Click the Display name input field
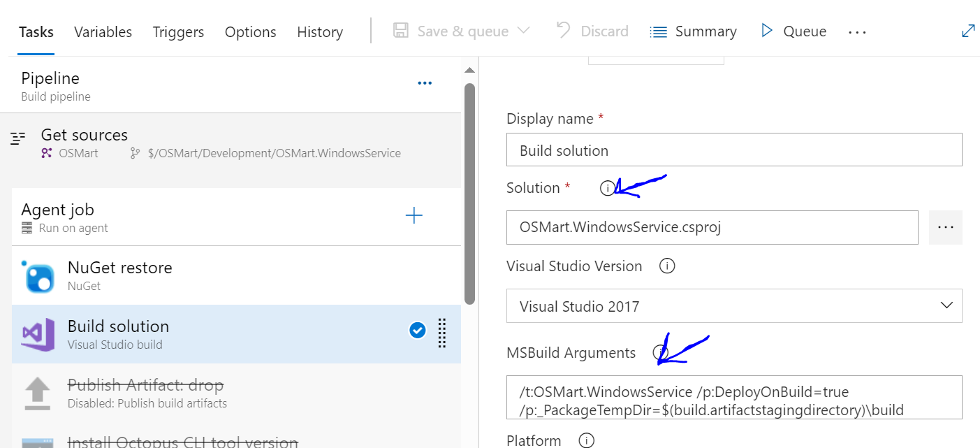This screenshot has height=448, width=980. coord(734,150)
